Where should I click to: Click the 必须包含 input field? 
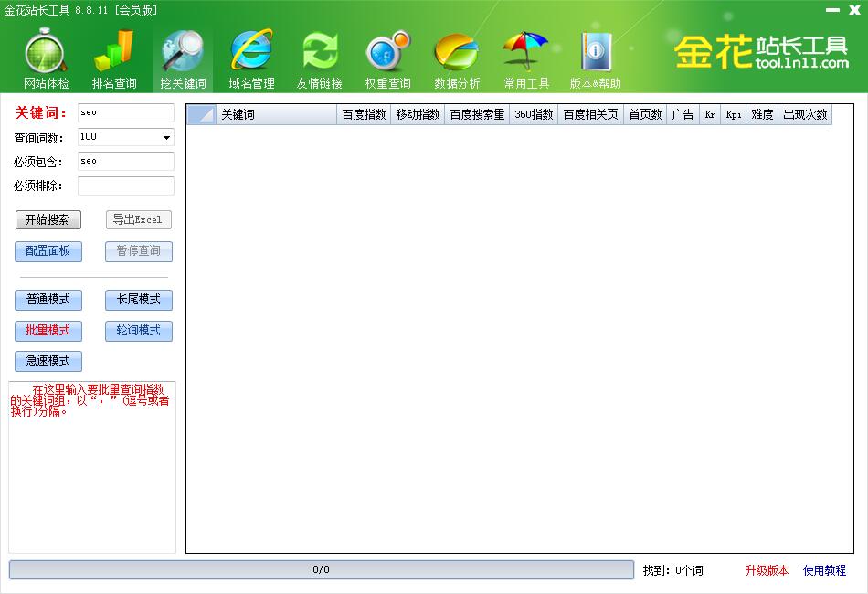[x=126, y=161]
